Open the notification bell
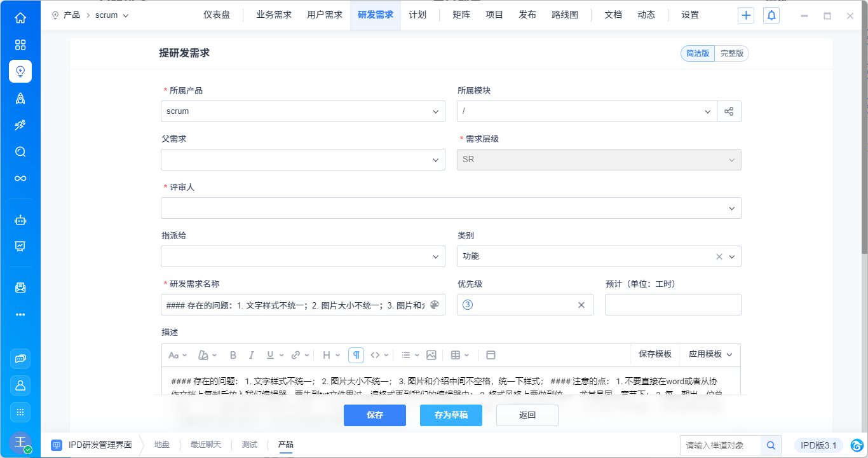Screen dimensions: 868x458 pyautogui.click(x=771, y=15)
